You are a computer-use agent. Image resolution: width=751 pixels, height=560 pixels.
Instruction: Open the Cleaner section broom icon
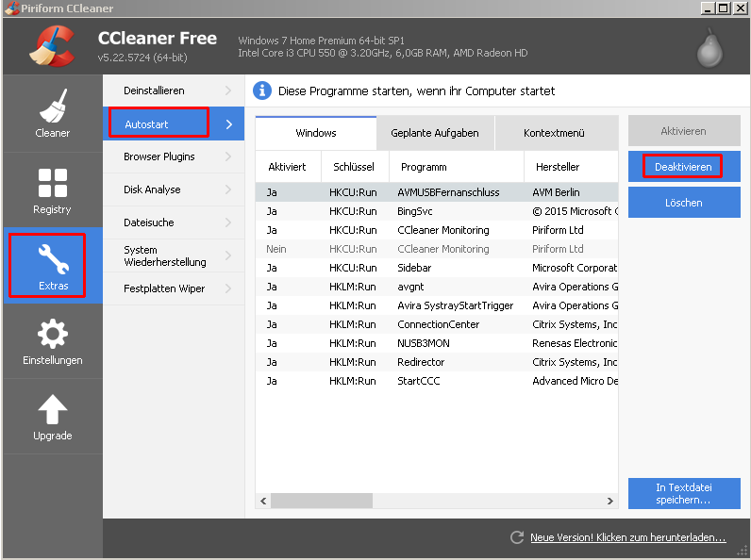click(x=53, y=106)
